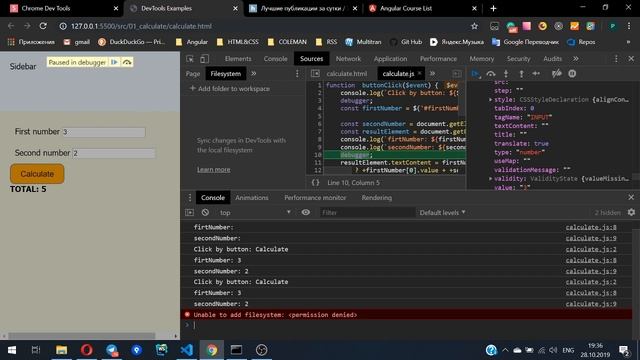Close the calculate.js editor tab

tap(420, 73)
